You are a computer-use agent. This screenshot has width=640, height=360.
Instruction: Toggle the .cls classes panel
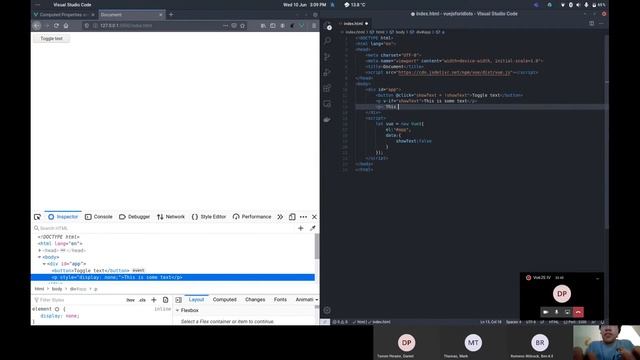142,300
